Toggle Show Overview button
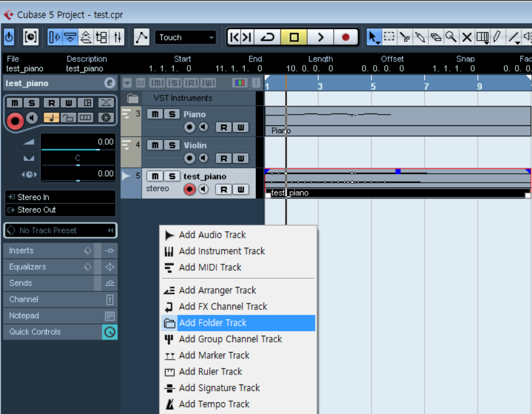The image size is (532, 414). point(86,37)
